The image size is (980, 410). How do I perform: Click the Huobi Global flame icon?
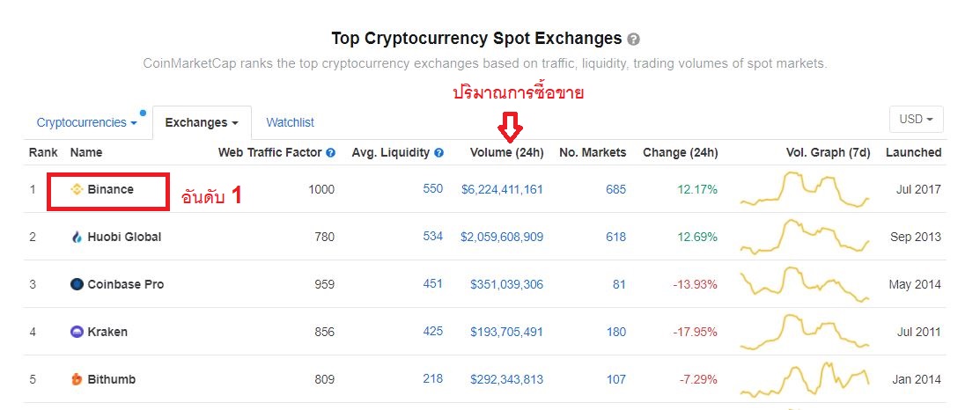[77, 237]
